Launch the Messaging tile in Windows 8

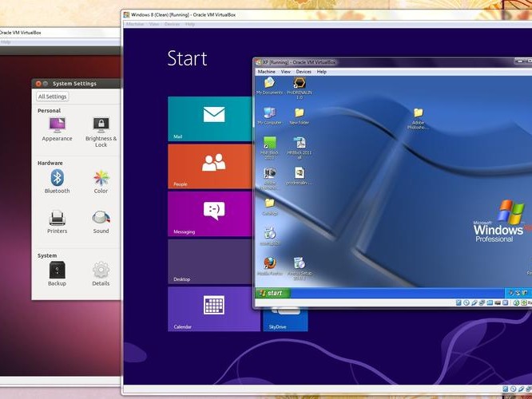(210, 214)
